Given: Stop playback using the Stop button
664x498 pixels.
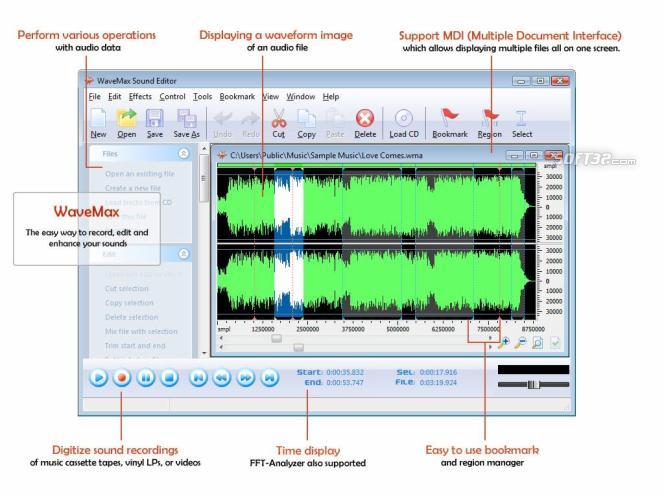Looking at the screenshot, I should coord(169,377).
